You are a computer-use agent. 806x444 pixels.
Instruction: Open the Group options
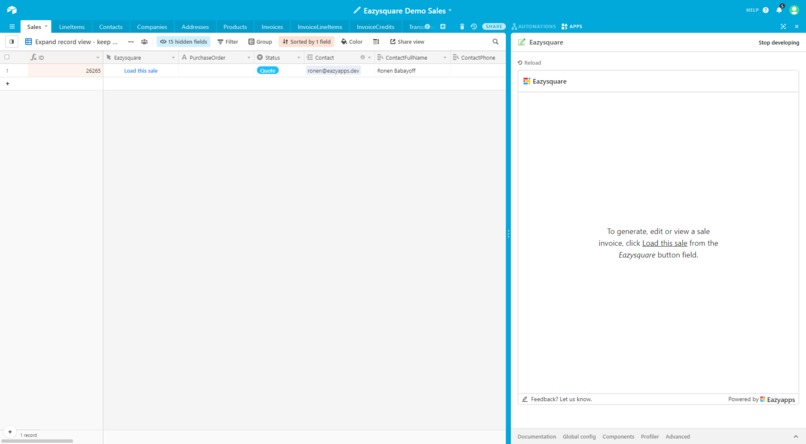[260, 42]
